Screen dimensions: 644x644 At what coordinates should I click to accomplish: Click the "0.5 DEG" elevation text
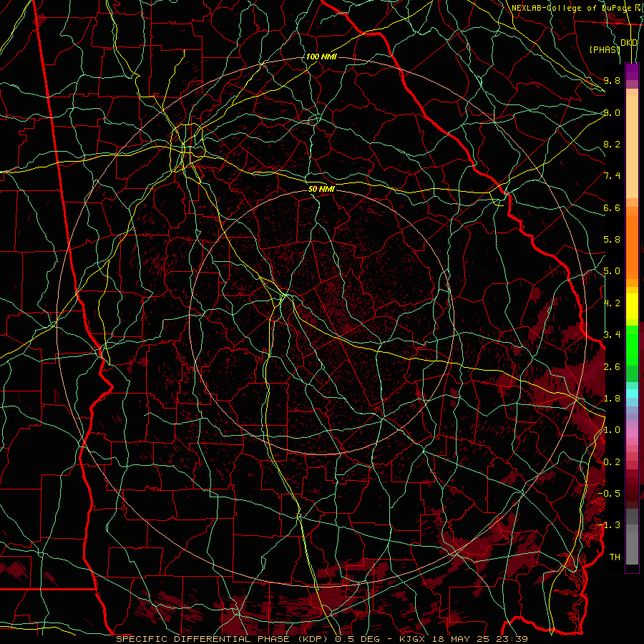[356, 639]
